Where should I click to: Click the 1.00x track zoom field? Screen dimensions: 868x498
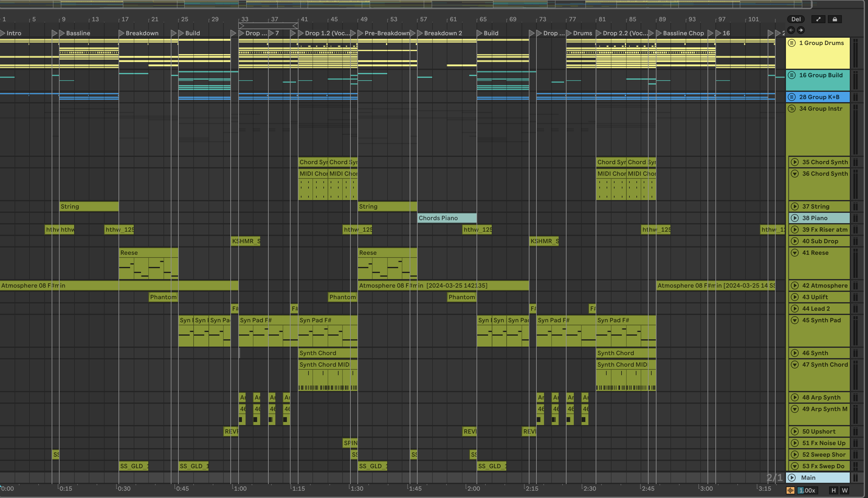[x=807, y=490]
